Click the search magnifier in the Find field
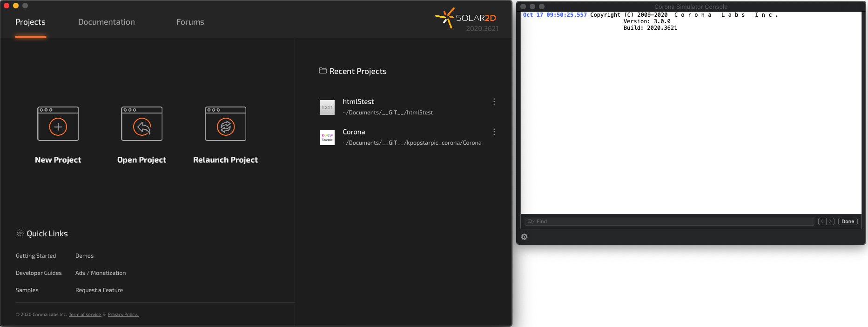868x327 pixels. click(530, 221)
